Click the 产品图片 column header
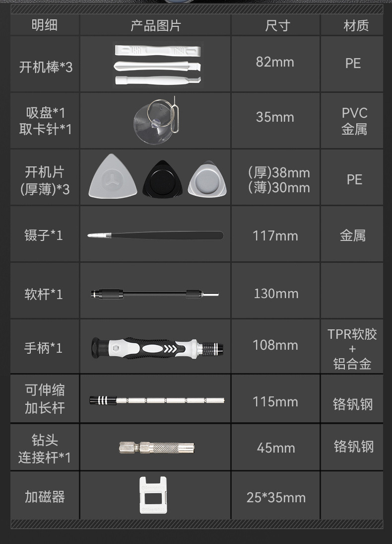Screen dimensions: 392x544 (155, 25)
